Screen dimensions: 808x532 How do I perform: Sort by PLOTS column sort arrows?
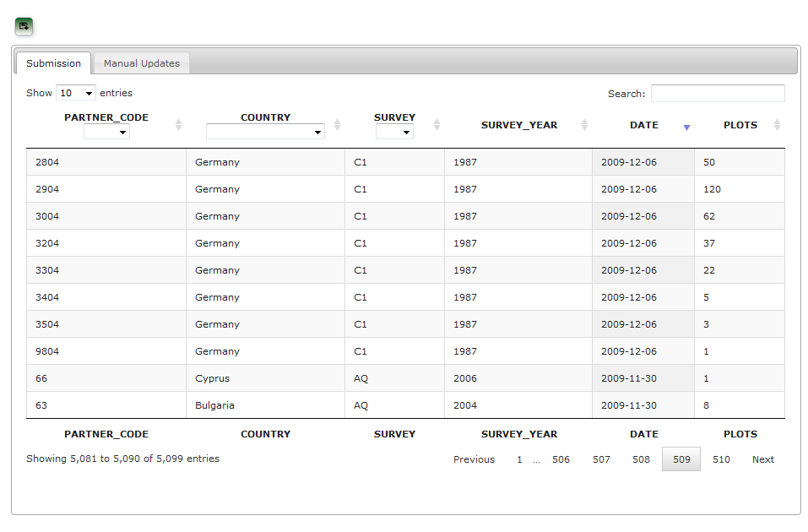coord(777,125)
